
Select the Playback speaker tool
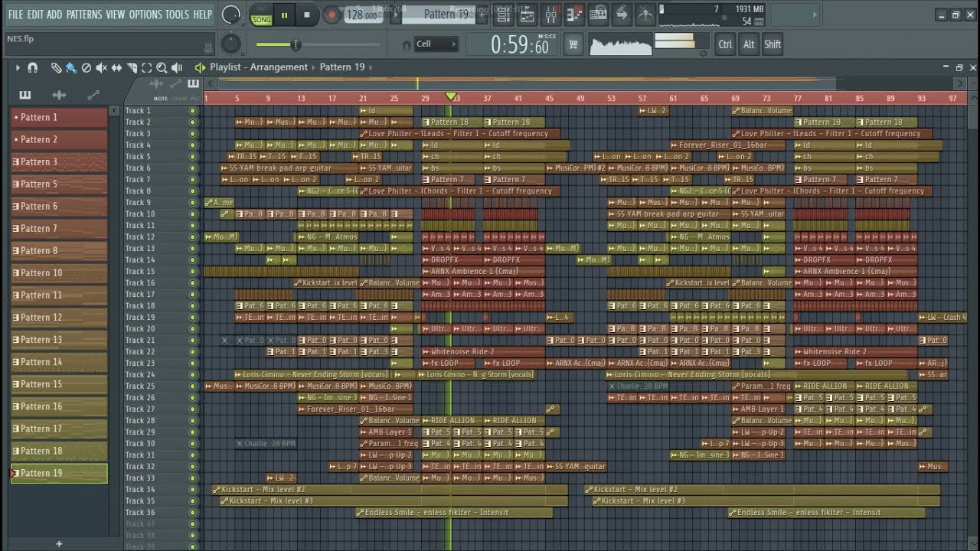tap(177, 67)
